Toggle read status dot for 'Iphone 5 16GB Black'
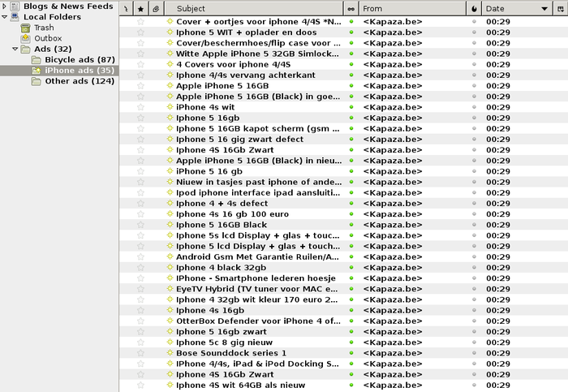This screenshot has width=568, height=392. [351, 225]
